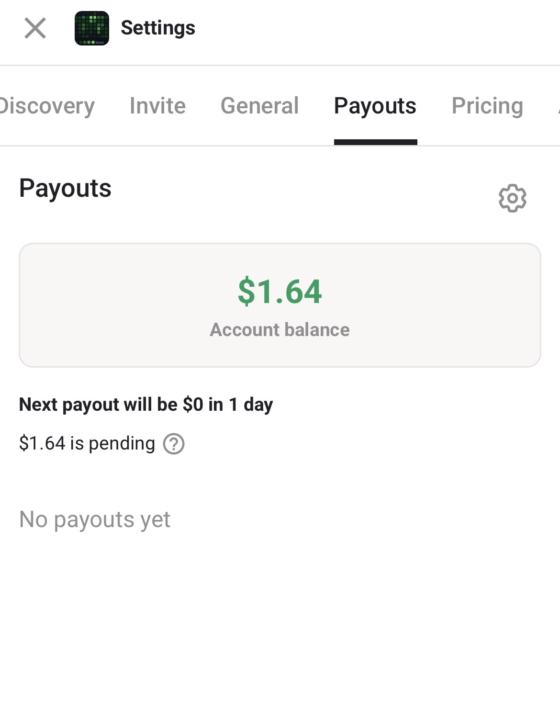Open the Invite tab
Screen dimensions: 560x720
click(x=157, y=106)
